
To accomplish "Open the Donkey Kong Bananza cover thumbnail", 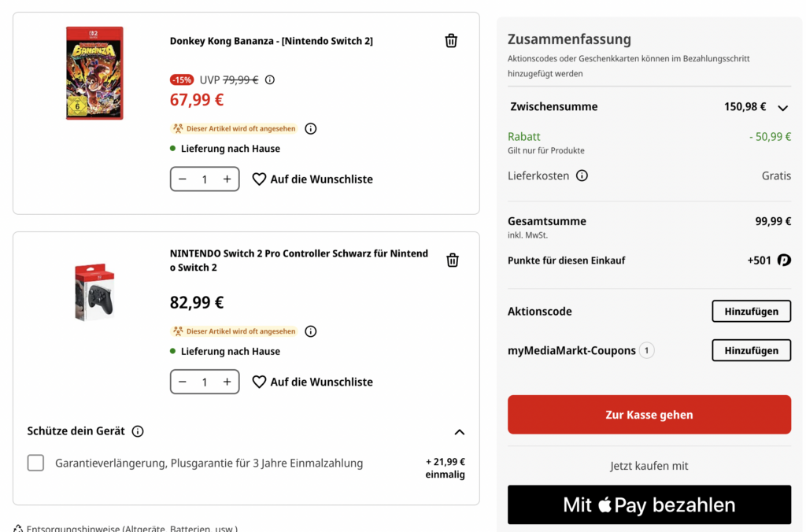I will click(x=94, y=73).
